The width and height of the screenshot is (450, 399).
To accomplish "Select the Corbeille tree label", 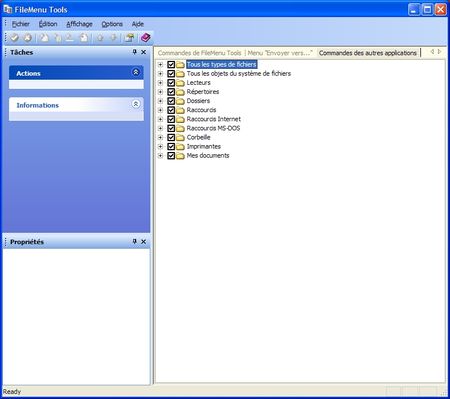I will 198,137.
